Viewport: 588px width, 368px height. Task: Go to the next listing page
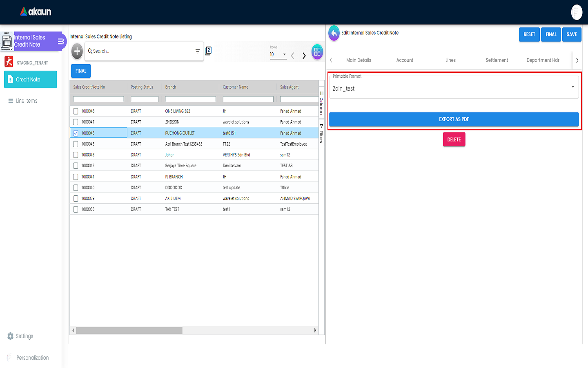[304, 56]
